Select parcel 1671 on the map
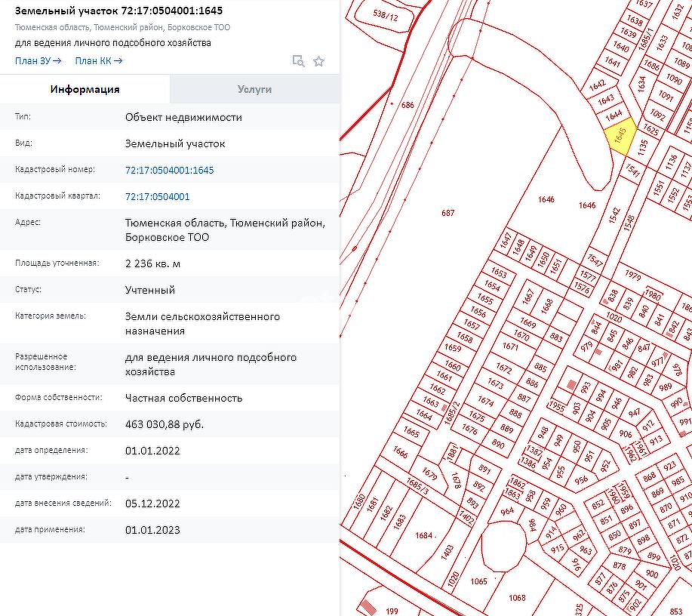692x616 pixels. pos(510,346)
